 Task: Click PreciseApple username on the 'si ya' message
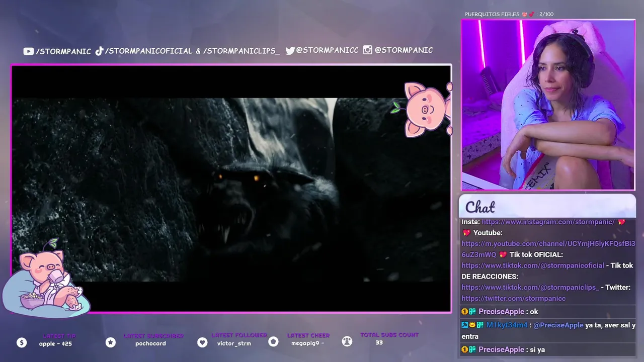point(501,349)
